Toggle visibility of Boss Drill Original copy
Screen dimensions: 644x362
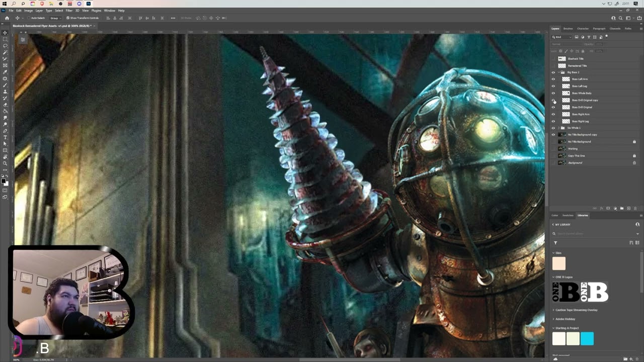tap(553, 100)
